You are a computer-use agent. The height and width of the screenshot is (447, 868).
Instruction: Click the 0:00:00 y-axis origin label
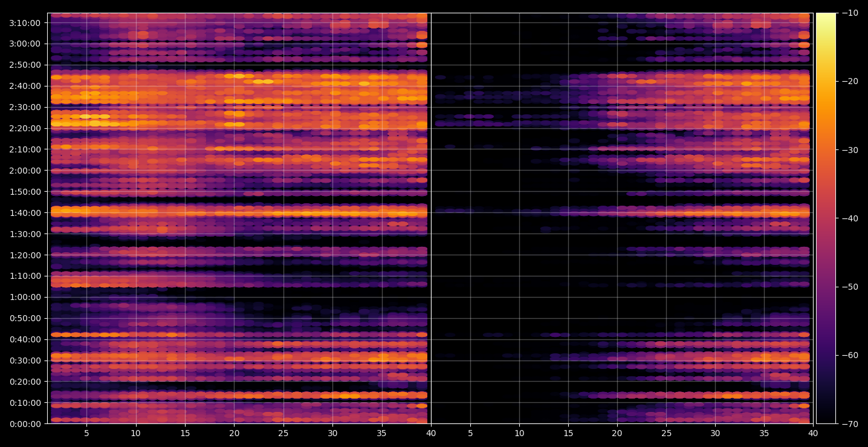tap(25, 424)
